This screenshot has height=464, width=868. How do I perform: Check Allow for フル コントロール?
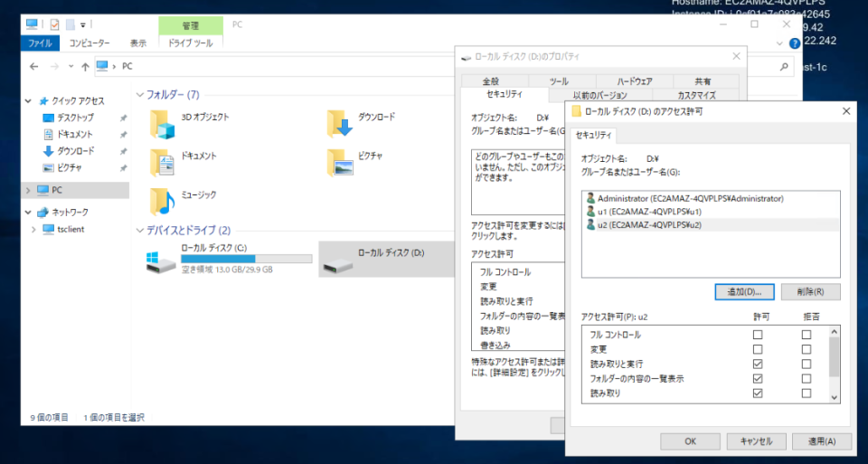[758, 335]
